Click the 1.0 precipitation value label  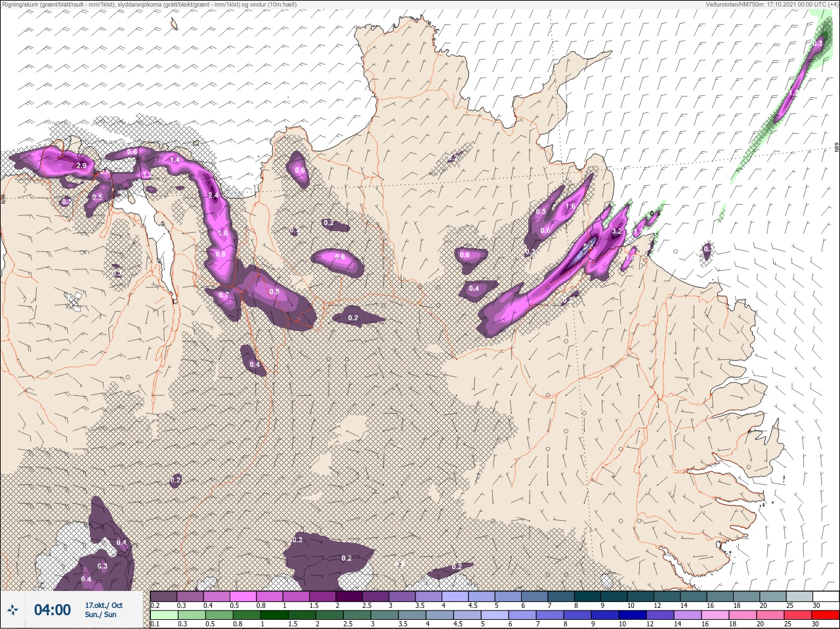point(222,233)
